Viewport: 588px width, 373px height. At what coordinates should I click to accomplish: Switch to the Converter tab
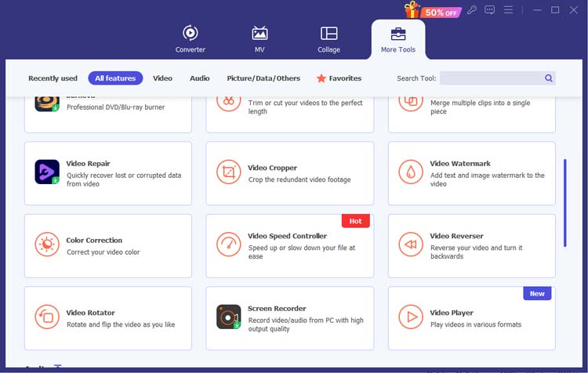pos(190,39)
